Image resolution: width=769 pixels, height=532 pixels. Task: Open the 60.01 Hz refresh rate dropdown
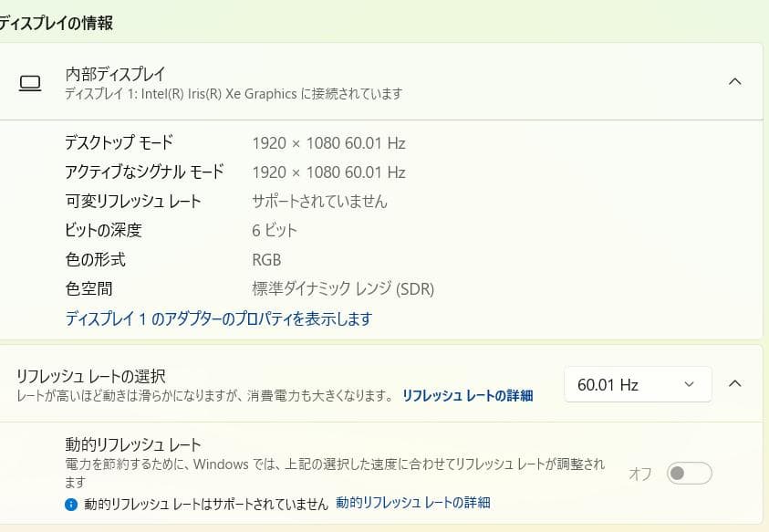tap(637, 384)
